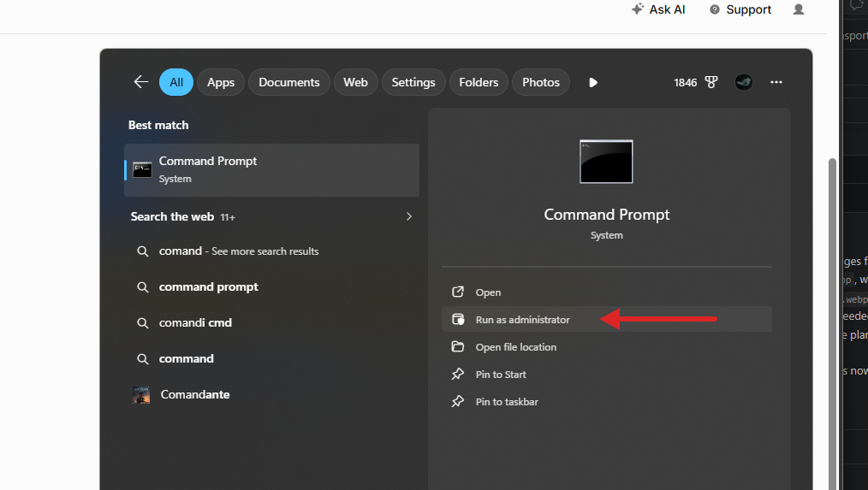Open Support in the page header

pos(740,9)
